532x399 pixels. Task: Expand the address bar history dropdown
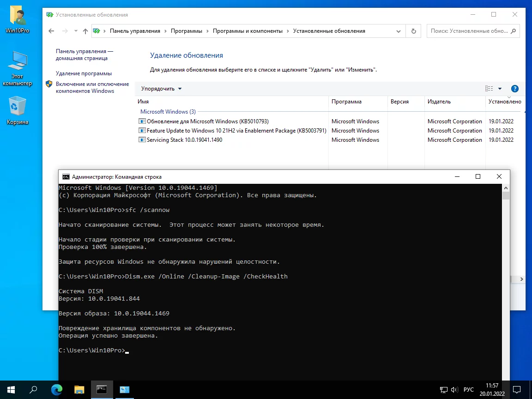pyautogui.click(x=399, y=31)
